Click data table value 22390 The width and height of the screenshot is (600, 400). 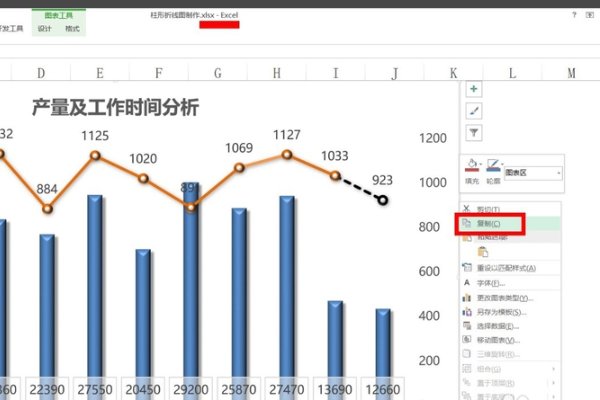tap(47, 390)
